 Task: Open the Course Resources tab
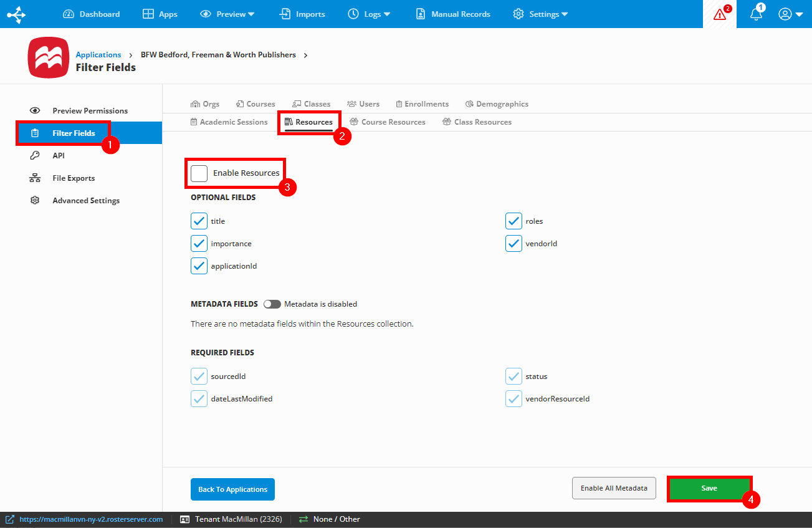tap(387, 122)
